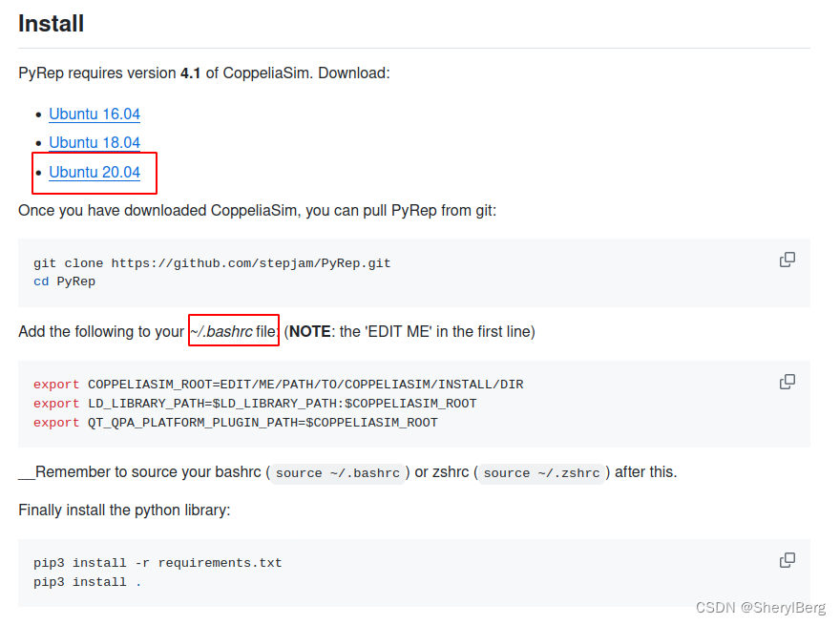Open the Ubuntu 16.04 download link
The image size is (840, 625).
click(94, 114)
